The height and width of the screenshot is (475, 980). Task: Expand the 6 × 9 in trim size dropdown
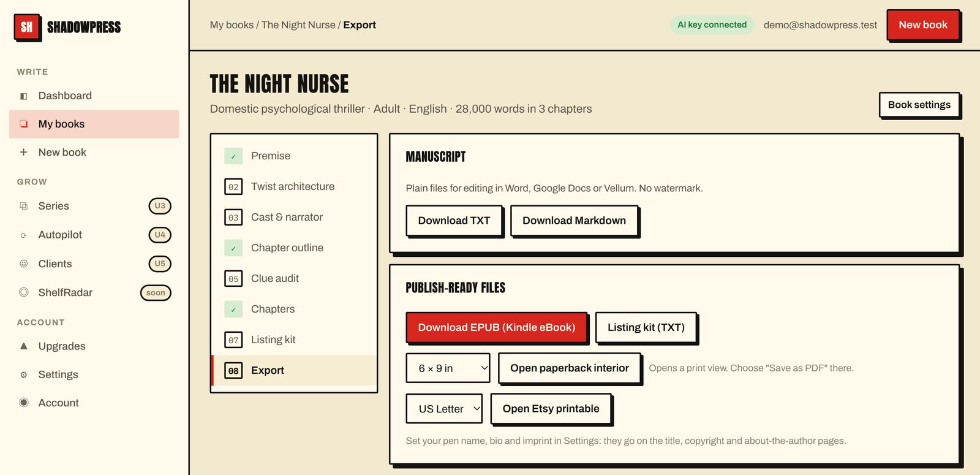(448, 368)
